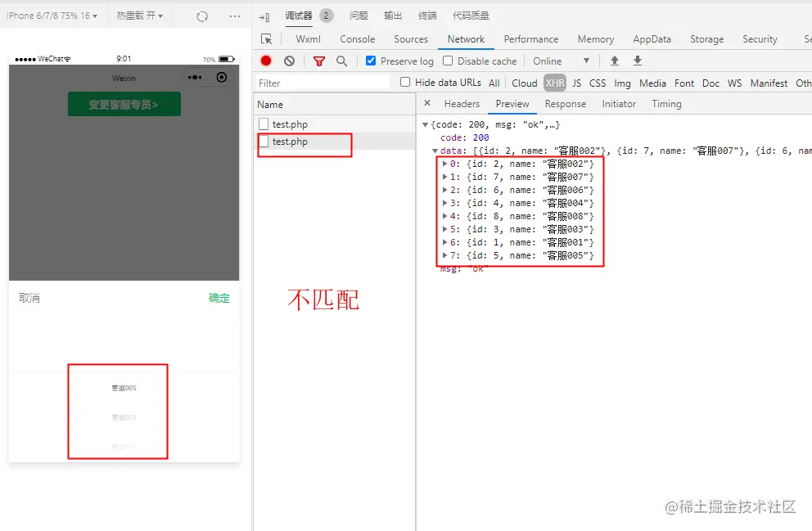Screen dimensions: 812x531
Task: Collapse the data array node
Action: click(x=435, y=151)
